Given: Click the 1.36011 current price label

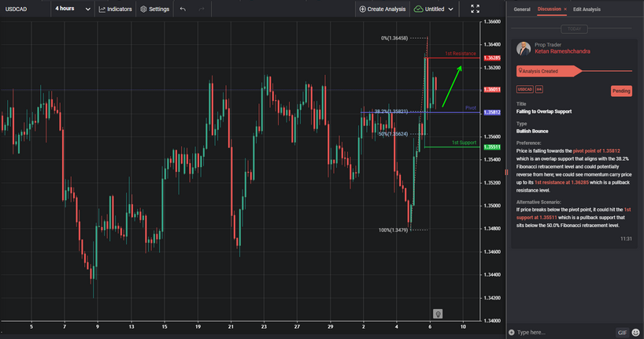Looking at the screenshot, I should 492,89.
